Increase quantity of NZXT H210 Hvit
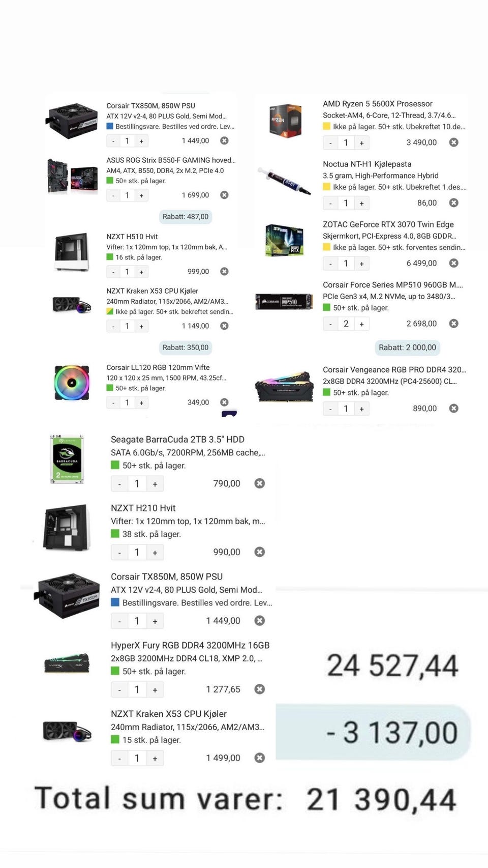This screenshot has height=868, width=488. [155, 552]
